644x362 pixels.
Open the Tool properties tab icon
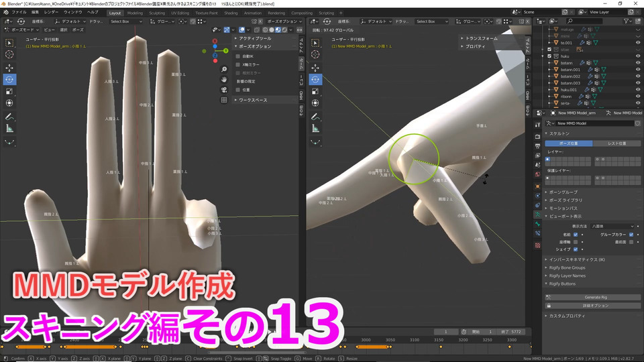pos(537,125)
